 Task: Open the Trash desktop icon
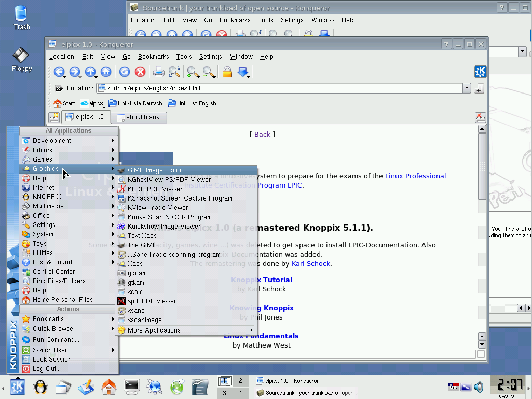pos(21,18)
